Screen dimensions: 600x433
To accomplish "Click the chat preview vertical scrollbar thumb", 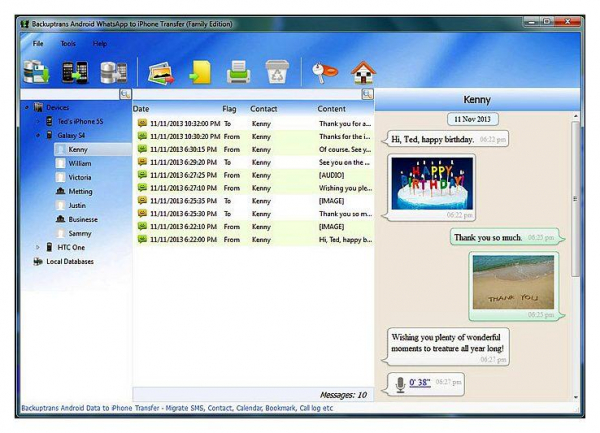I will click(575, 199).
